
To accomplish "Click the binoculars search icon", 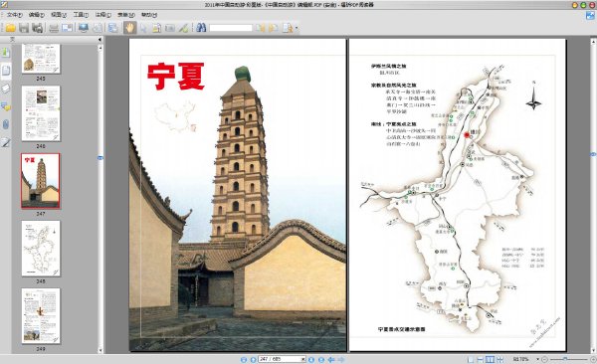I will click(x=201, y=28).
